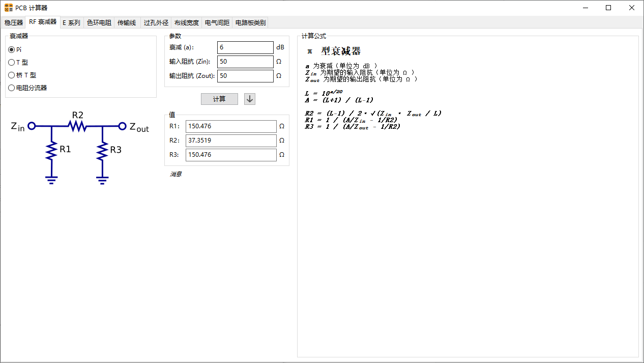Show the 电气间距 tab
Viewport: 644px width, 363px height.
tap(217, 22)
